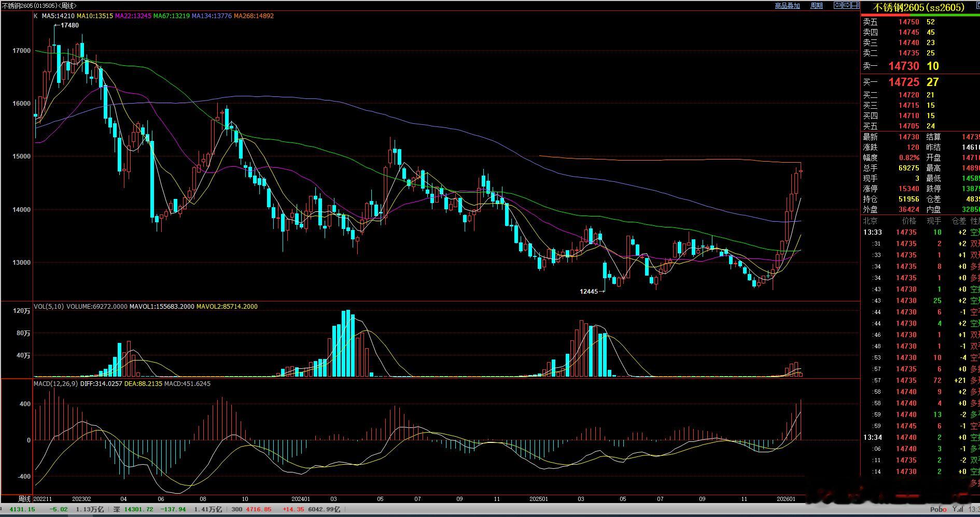Select the 买五 bid row at 14705
Viewport: 980px width, 517px height.
tap(920, 126)
